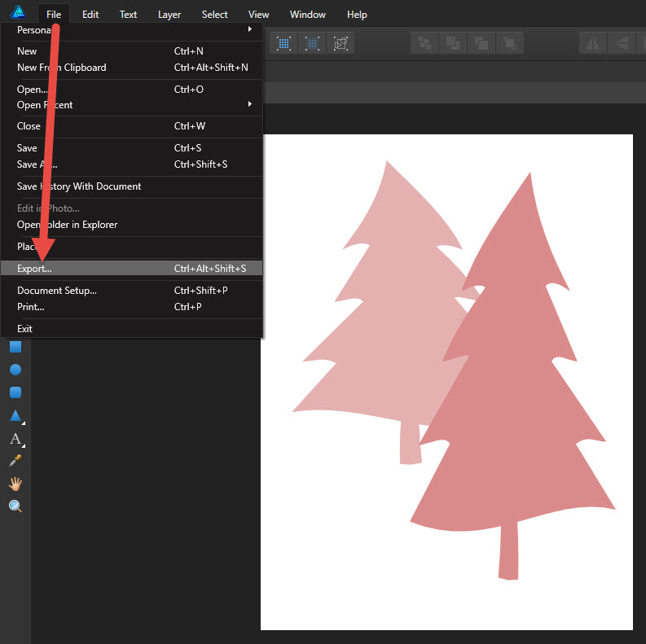646x644 pixels.
Task: Choose the Zoom magnifier tool
Action: coord(15,506)
